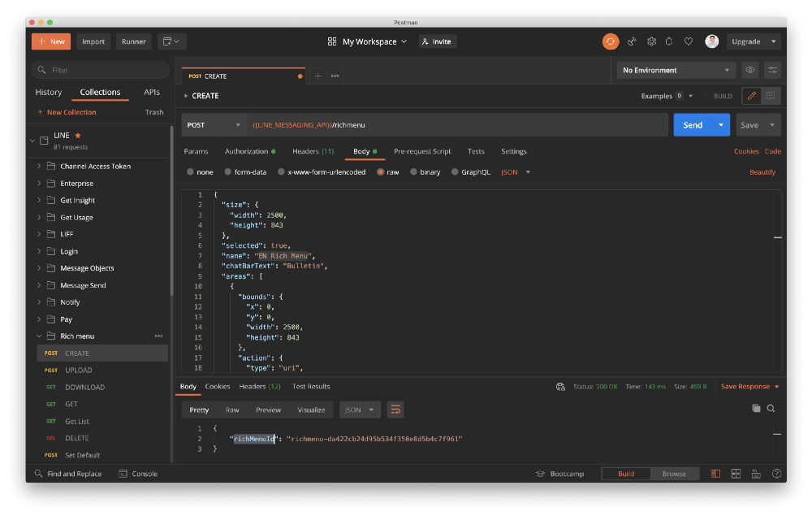
Task: Switch to Browse mode toggle
Action: (x=674, y=474)
